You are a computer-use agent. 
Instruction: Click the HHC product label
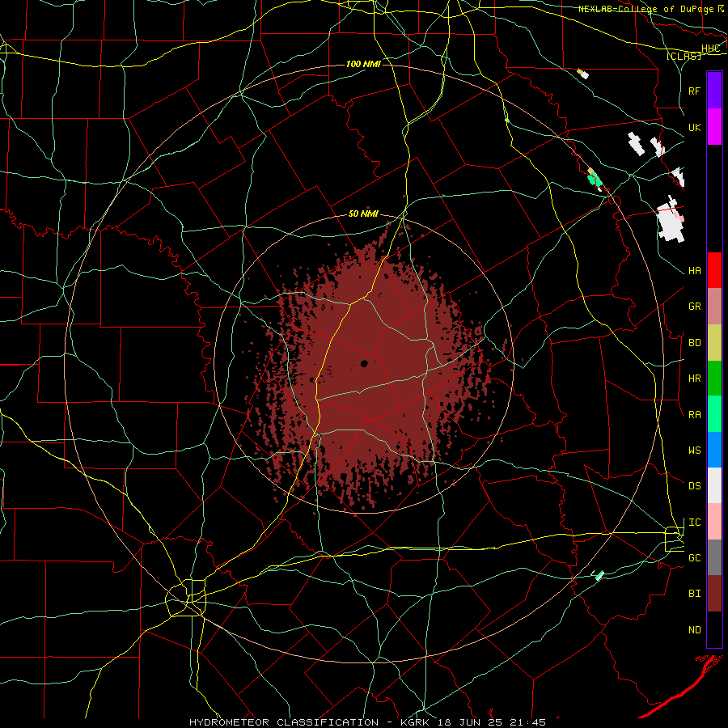(x=710, y=49)
